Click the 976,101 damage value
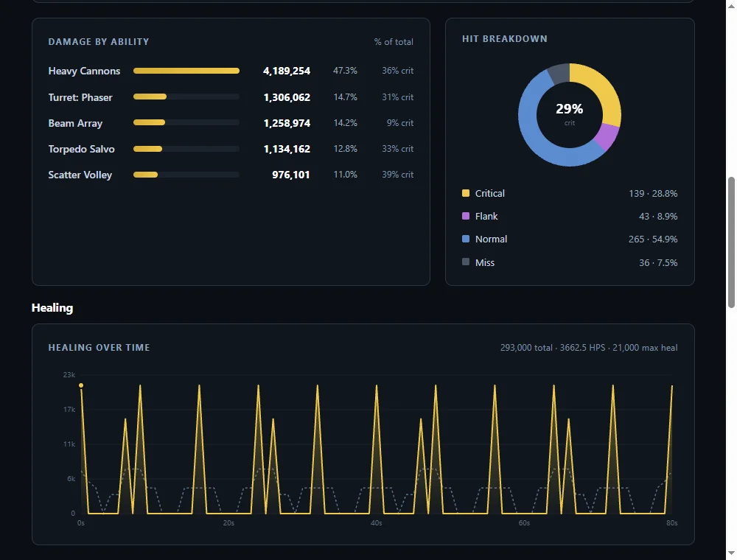 (291, 175)
